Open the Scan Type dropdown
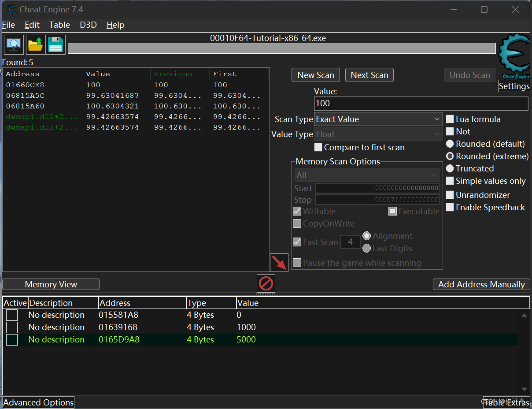Screen dimensions: 532x409 point(378,119)
